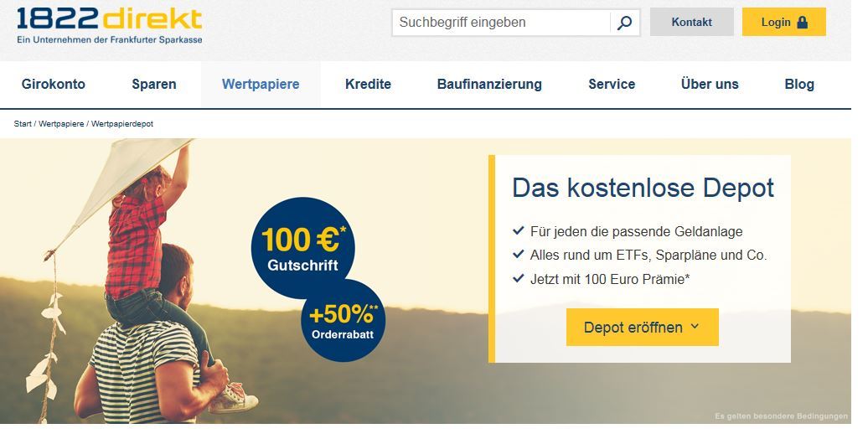The width and height of the screenshot is (868, 439).
Task: Open the Baufinanzierung menu
Action: click(489, 84)
